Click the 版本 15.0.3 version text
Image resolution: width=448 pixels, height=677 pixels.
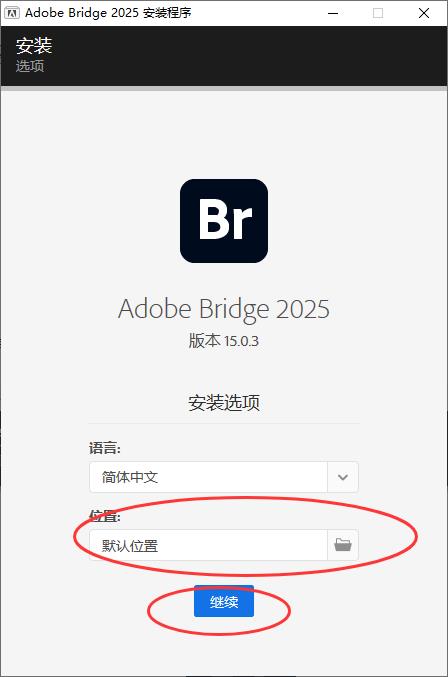pyautogui.click(x=224, y=341)
